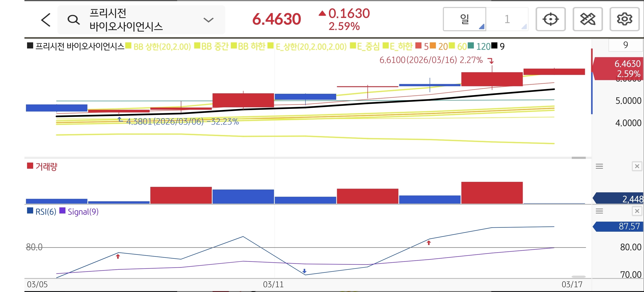This screenshot has width=644, height=292.
Task: Open the drawing tools icon
Action: pos(587,19)
